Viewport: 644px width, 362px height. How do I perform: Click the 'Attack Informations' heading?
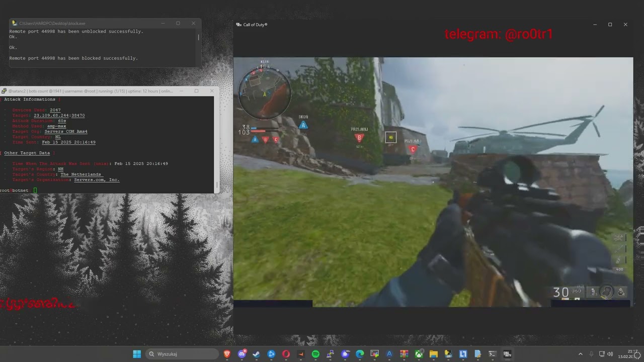[30, 100]
